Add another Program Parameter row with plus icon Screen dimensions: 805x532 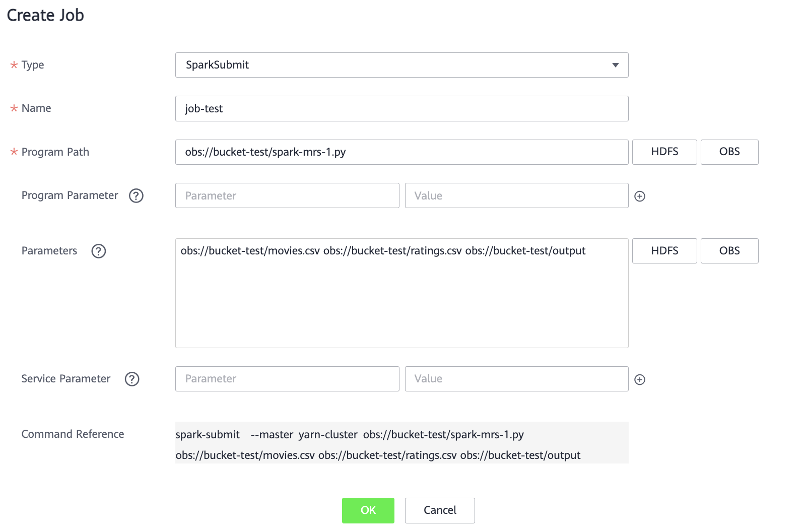tap(640, 196)
